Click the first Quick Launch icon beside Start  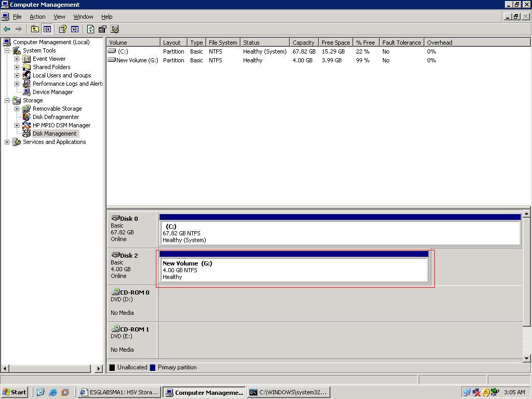point(41,393)
